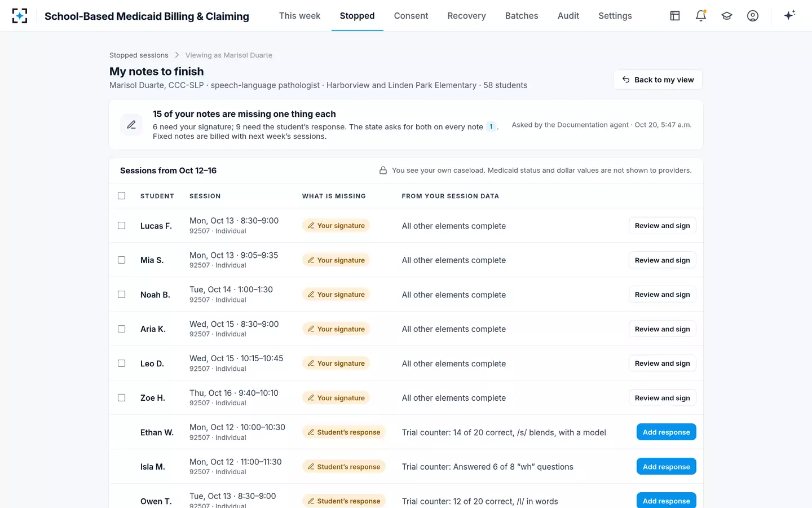Review and sign Noah B.'s note

tap(662, 295)
